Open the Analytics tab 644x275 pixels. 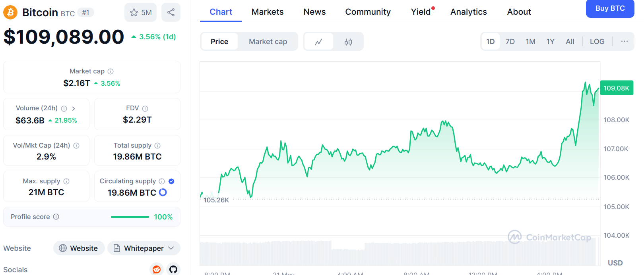click(x=469, y=12)
